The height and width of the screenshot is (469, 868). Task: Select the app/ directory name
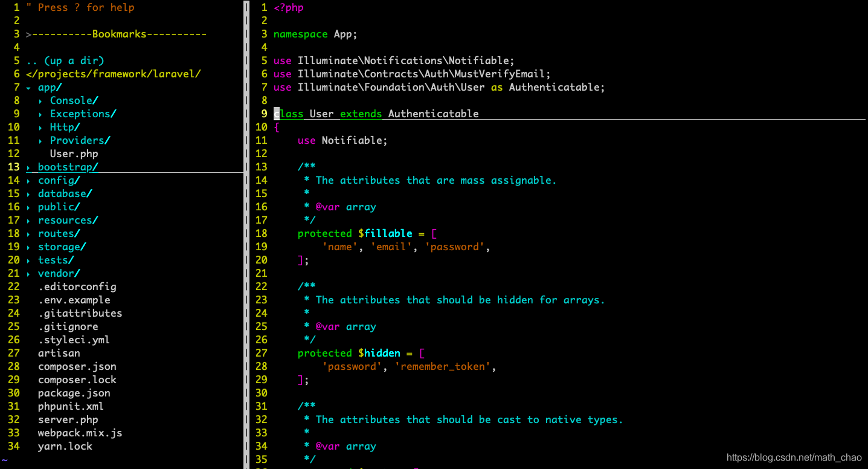(x=50, y=88)
